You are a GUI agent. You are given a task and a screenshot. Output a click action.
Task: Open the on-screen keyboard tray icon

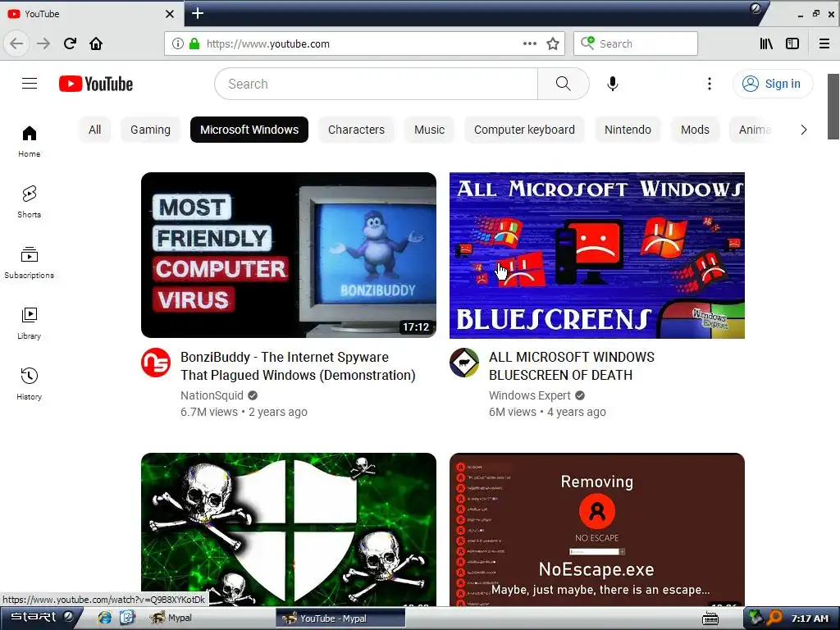point(710,619)
